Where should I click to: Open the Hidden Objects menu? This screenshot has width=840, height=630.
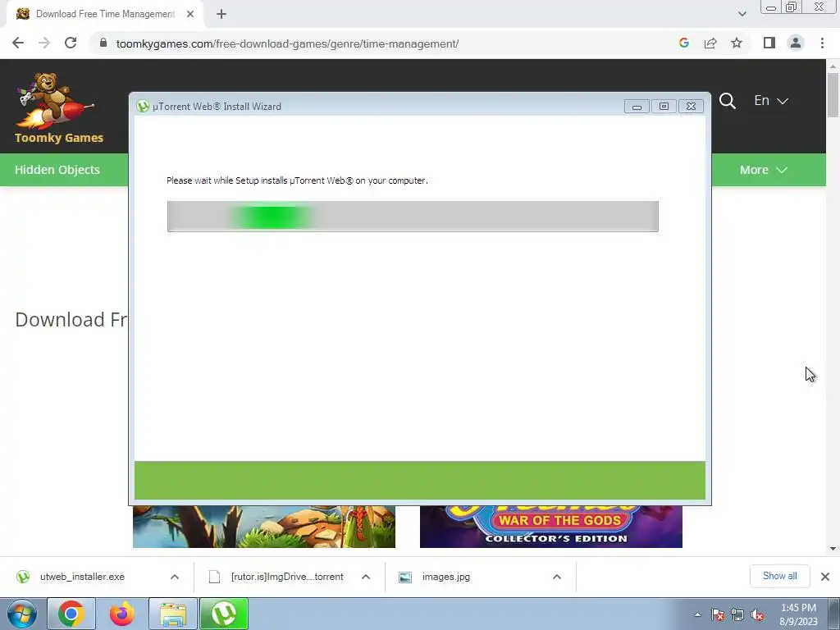[57, 170]
